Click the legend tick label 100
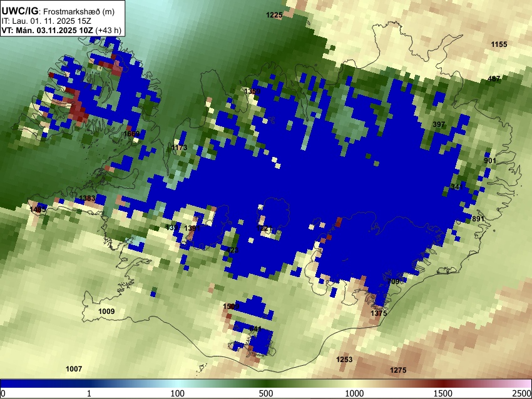Image resolution: width=532 pixels, height=399 pixels. click(178, 393)
